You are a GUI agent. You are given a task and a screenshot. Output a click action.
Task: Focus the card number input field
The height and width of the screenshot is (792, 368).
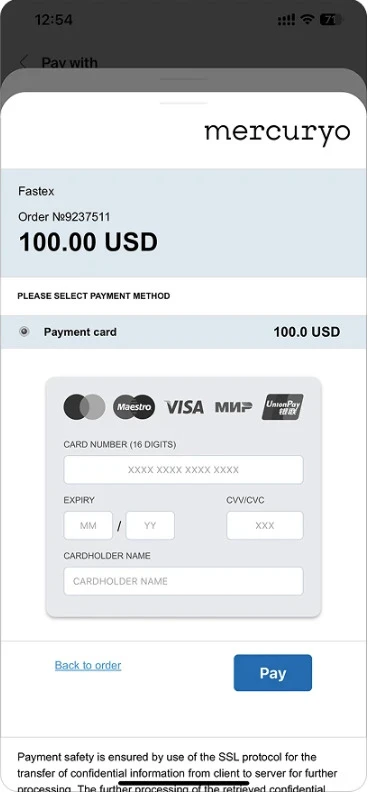183,470
